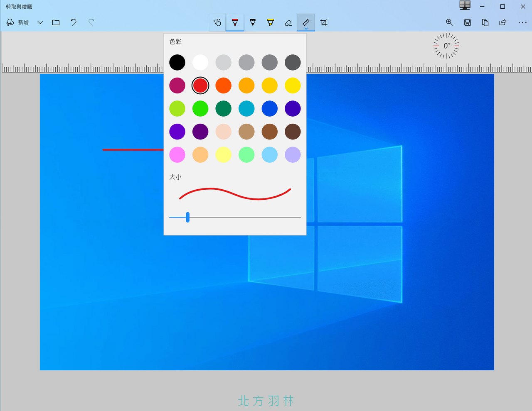
Task: Share the snip
Action: point(503,22)
